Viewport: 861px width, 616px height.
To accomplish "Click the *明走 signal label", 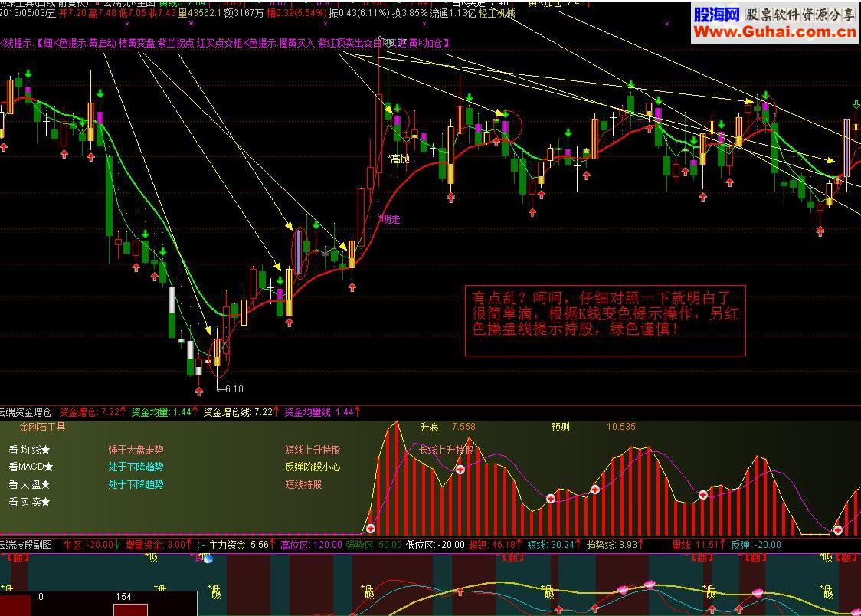I will click(x=389, y=219).
